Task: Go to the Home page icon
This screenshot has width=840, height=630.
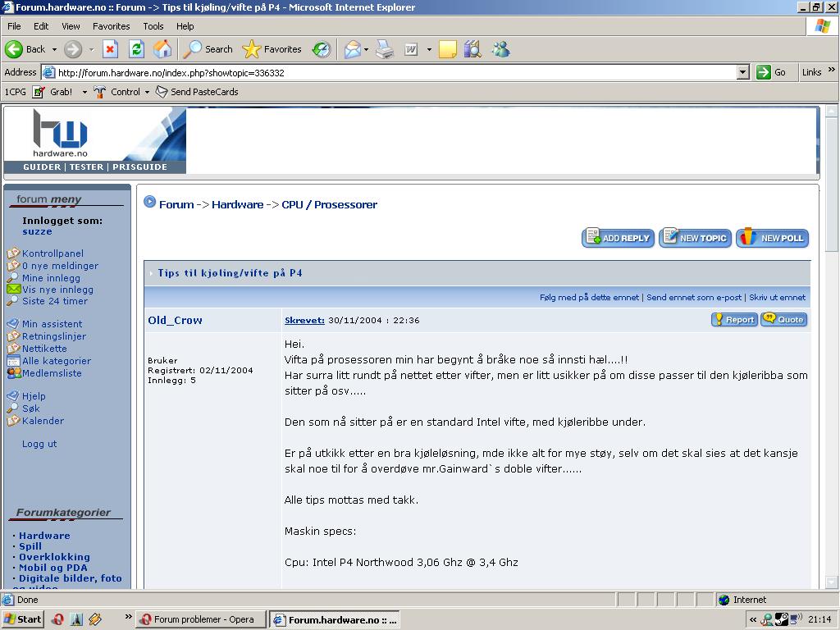Action: [x=162, y=49]
